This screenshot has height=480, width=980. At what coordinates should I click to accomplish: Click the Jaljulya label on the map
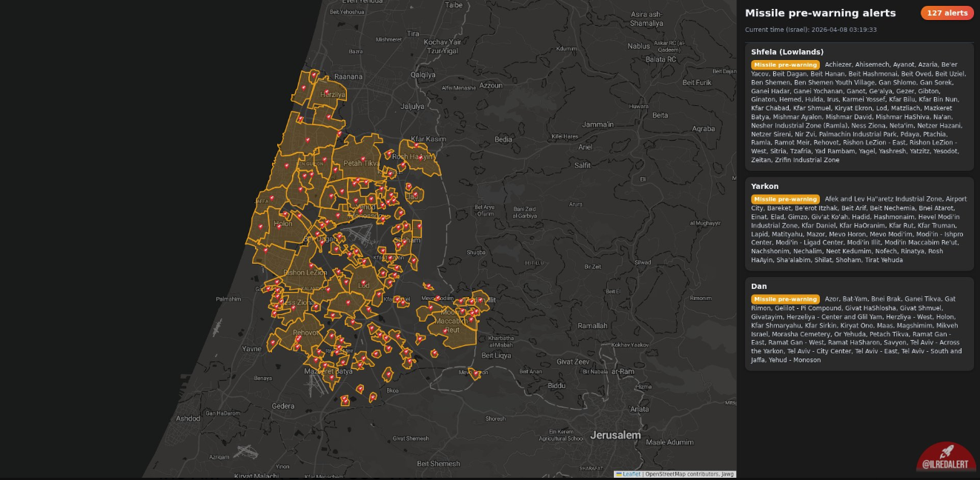[412, 106]
